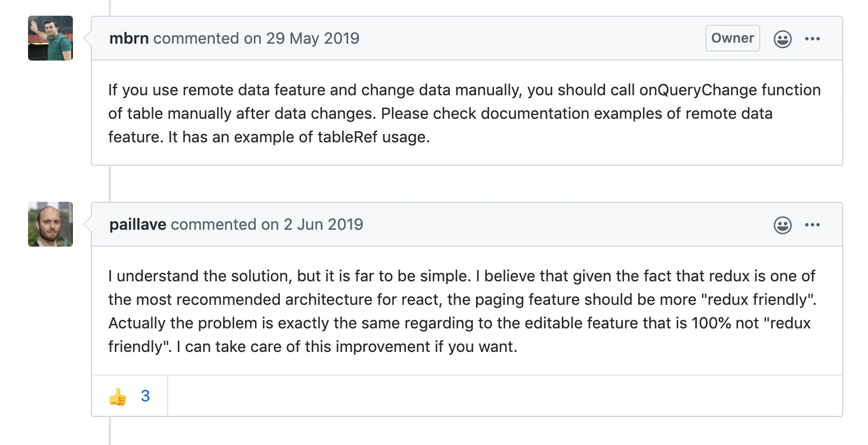The image size is (868, 445).
Task: Click the 2 Jun 2019 timestamp link
Action: (323, 224)
